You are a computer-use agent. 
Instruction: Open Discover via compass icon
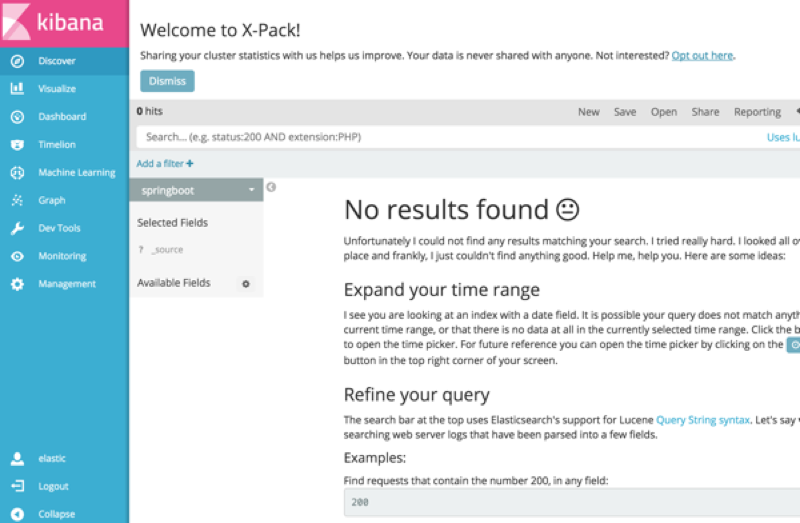pos(17,61)
